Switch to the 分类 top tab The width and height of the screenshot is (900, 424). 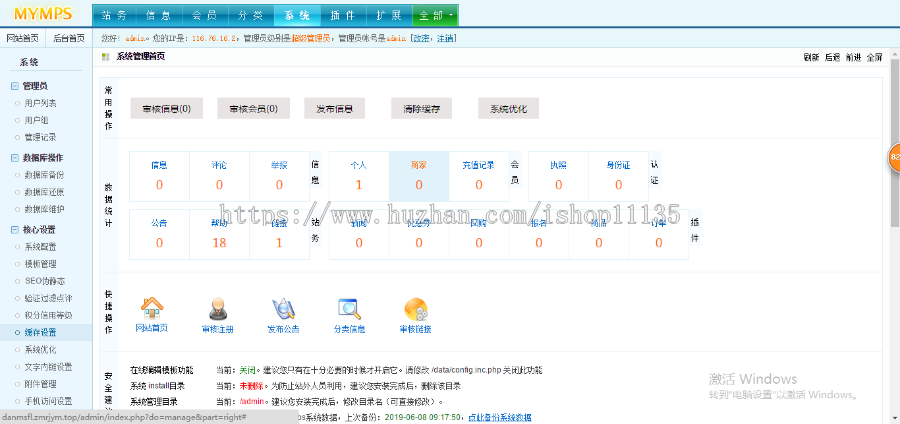pos(251,15)
